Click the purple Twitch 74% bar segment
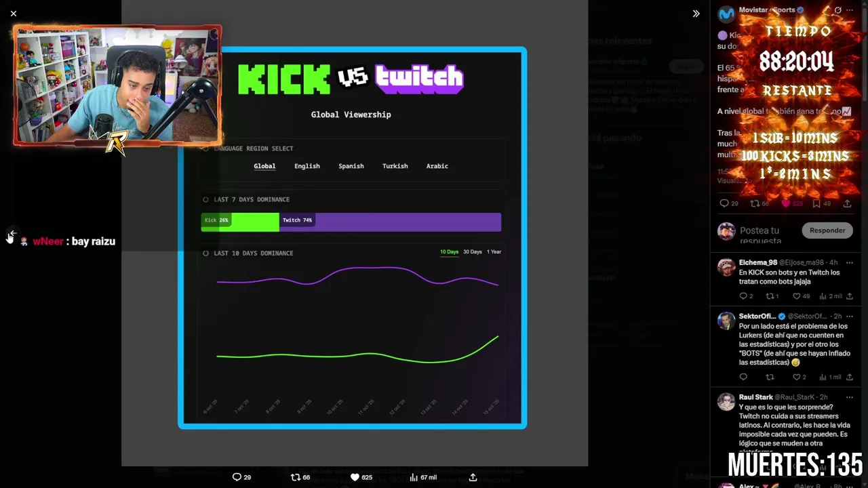The height and width of the screenshot is (488, 868). (390, 222)
